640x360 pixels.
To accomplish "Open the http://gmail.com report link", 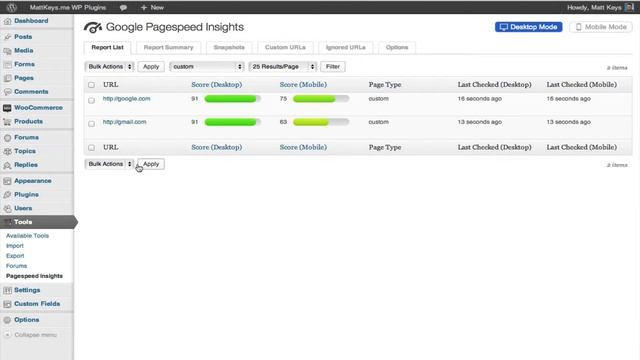I will click(124, 122).
